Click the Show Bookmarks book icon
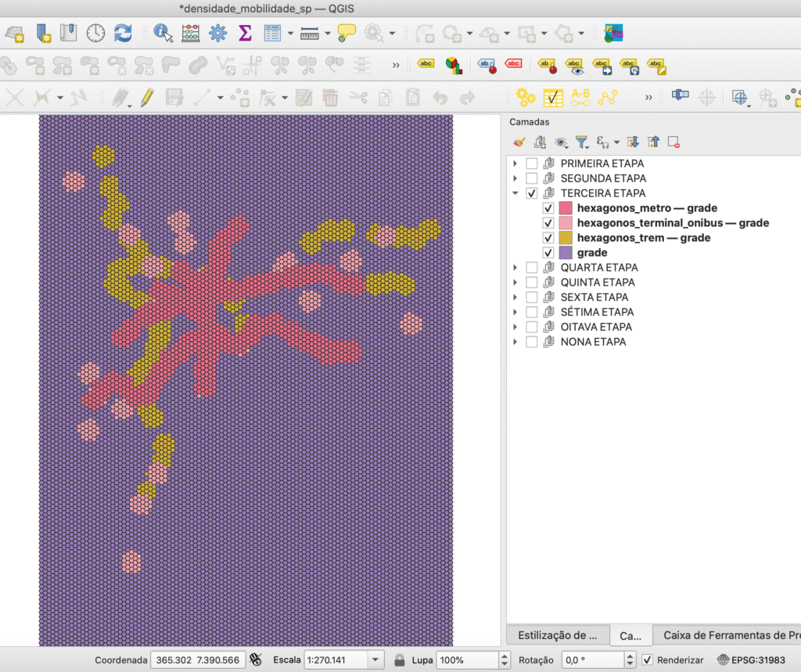This screenshot has width=801, height=672. tap(68, 33)
